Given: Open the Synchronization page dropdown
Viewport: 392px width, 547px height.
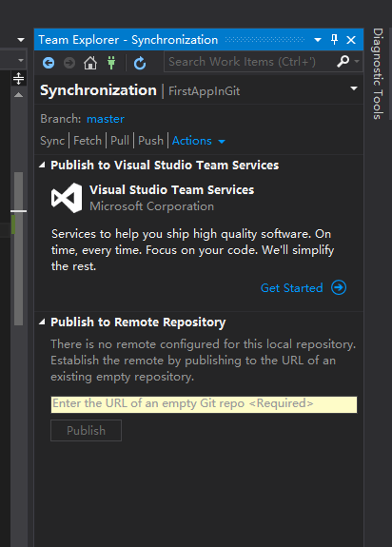Looking at the screenshot, I should [354, 88].
